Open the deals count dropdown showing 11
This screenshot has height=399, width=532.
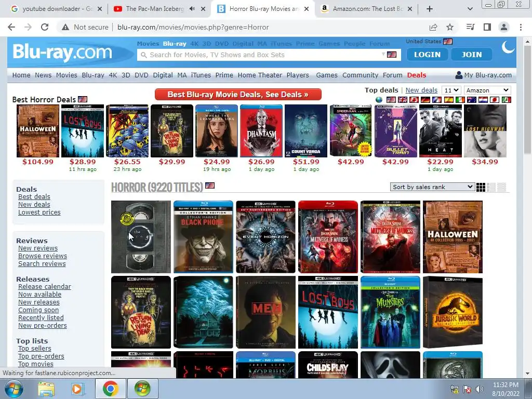451,90
